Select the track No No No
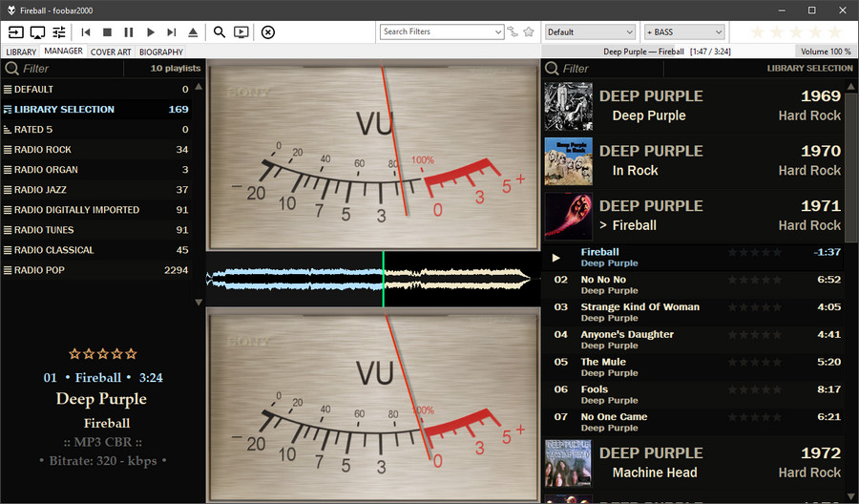The image size is (859, 504). (x=694, y=284)
